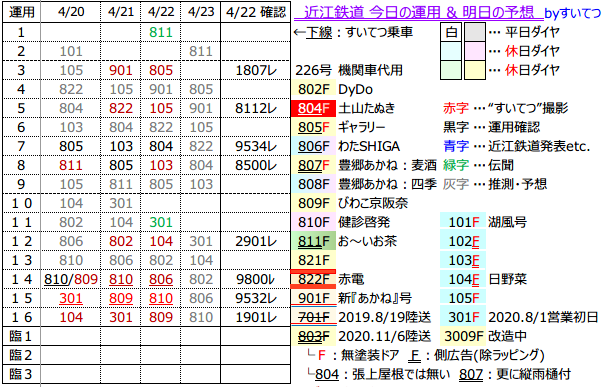
Task: Click the 301F legend cell
Action: (x=463, y=317)
